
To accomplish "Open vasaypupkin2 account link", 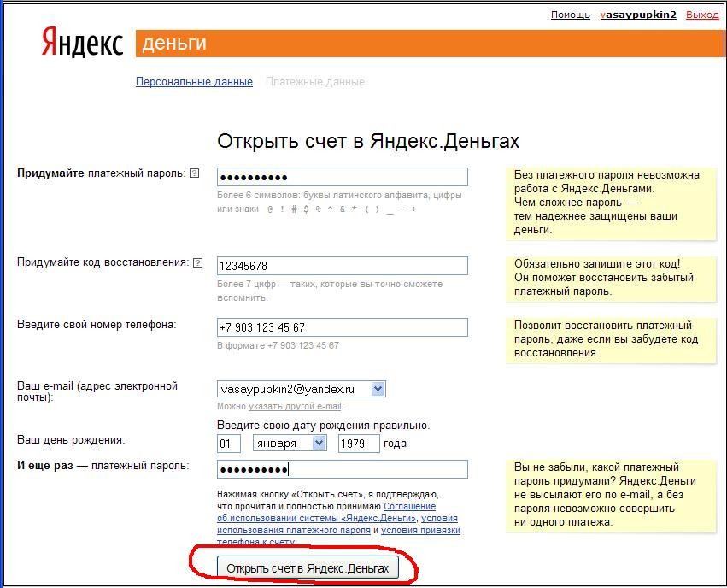I will point(638,15).
